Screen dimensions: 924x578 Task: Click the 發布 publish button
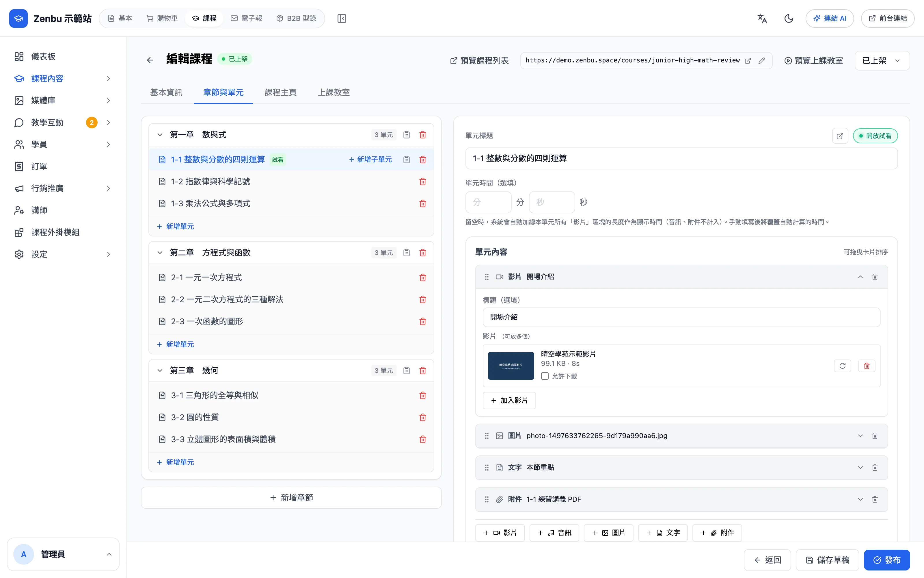(886, 560)
